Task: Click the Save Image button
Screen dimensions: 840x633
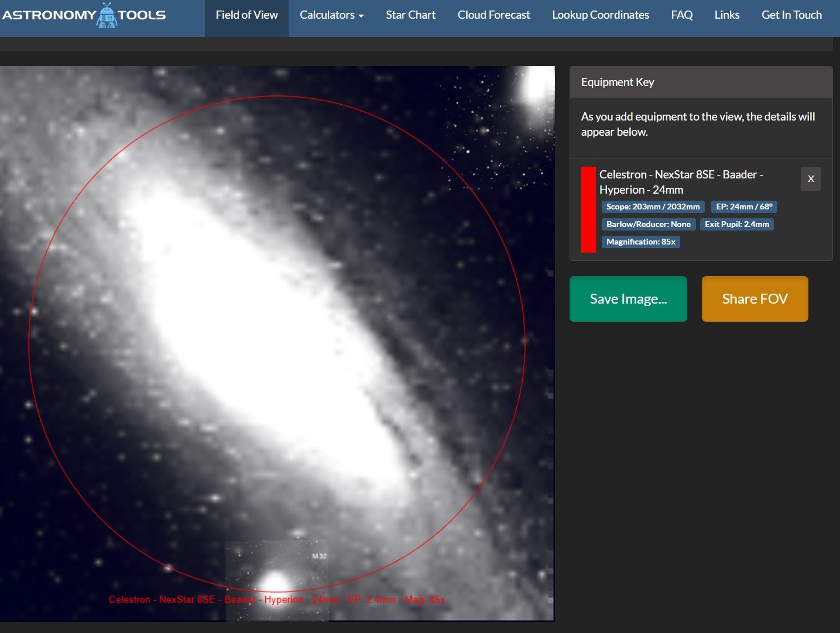Action: [x=628, y=299]
